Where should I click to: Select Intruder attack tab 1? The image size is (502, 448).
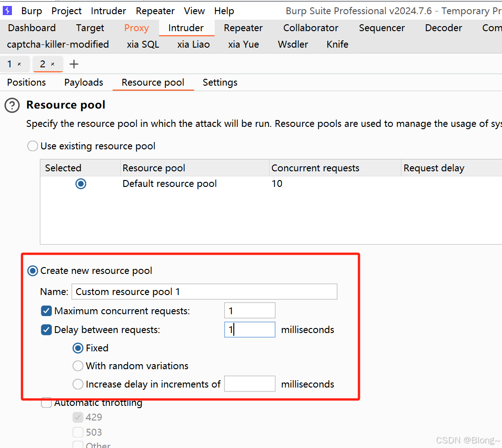point(10,64)
